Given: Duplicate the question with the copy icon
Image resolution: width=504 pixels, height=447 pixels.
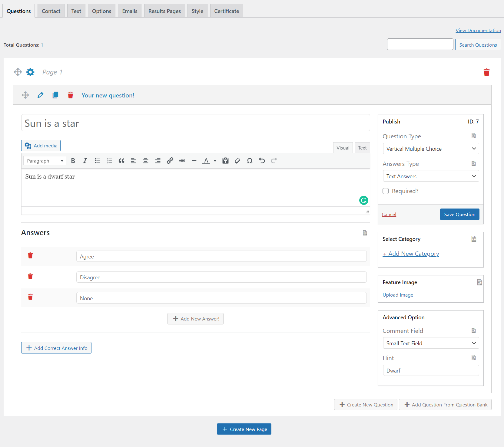Looking at the screenshot, I should [x=55, y=95].
